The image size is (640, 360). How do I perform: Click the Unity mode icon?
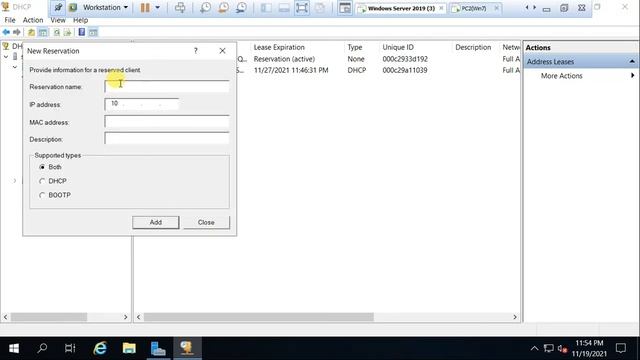coord(320,8)
